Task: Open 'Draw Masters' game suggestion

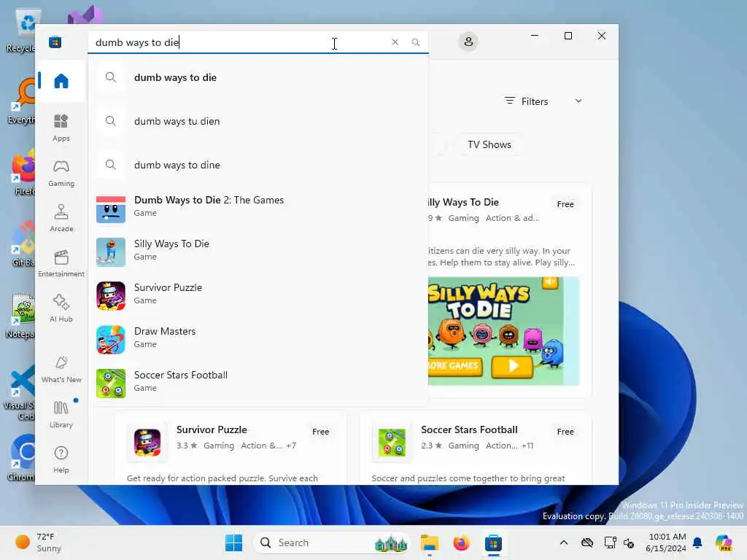Action: [258, 340]
